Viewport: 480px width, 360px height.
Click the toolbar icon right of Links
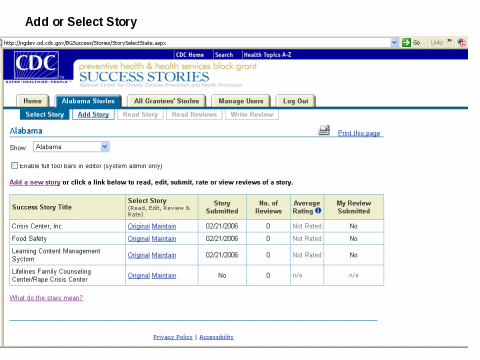point(462,42)
